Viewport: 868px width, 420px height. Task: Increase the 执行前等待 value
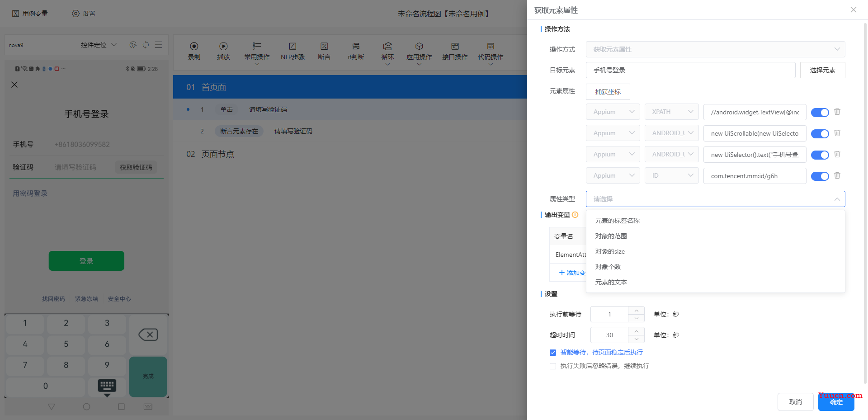coord(636,310)
